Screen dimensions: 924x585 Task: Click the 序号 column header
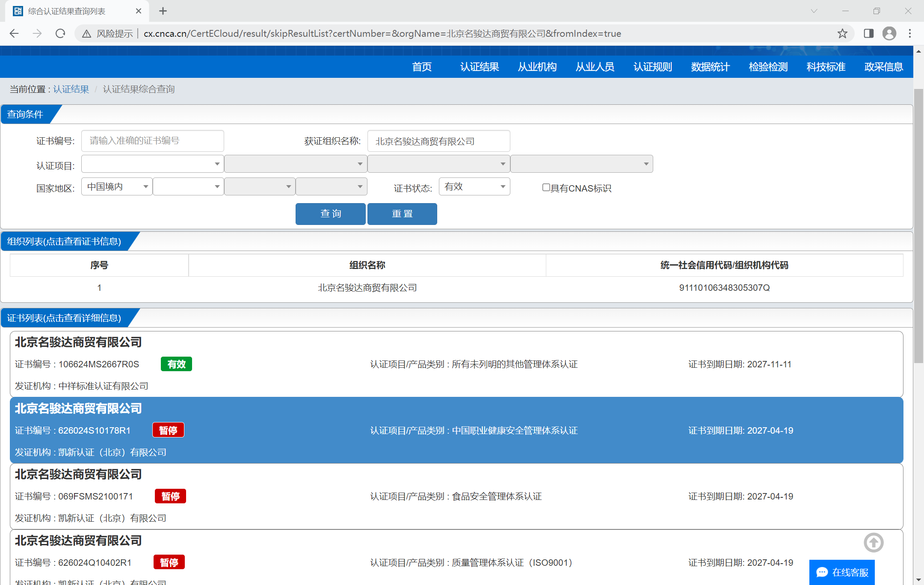click(x=99, y=265)
